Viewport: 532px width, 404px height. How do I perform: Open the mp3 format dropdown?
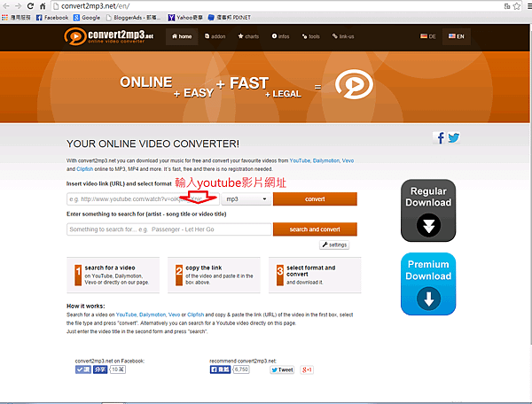246,199
